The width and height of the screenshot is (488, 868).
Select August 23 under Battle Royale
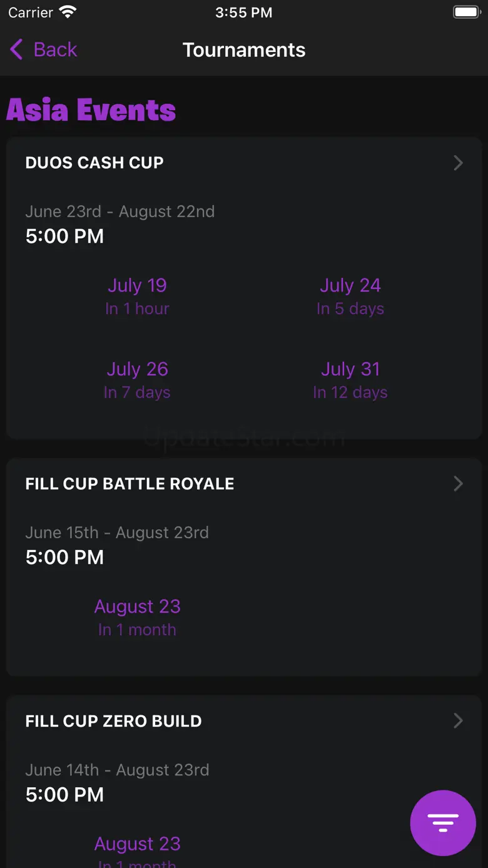tap(137, 617)
